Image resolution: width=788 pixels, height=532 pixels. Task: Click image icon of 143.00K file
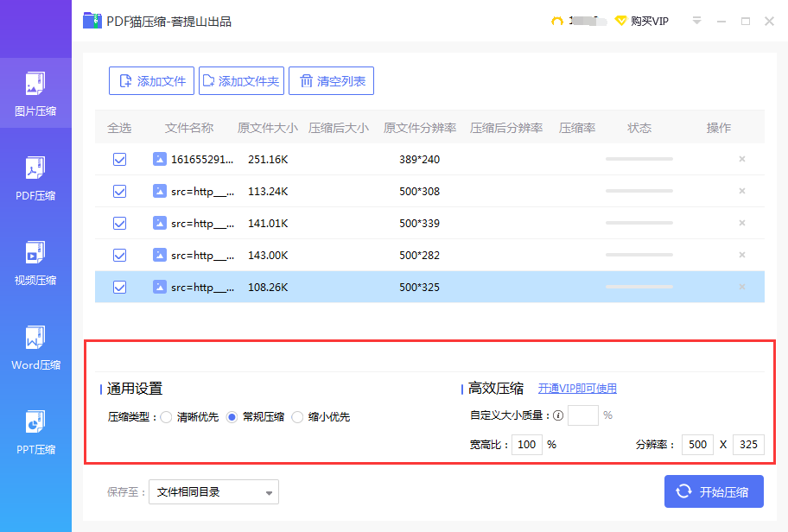[x=159, y=255]
